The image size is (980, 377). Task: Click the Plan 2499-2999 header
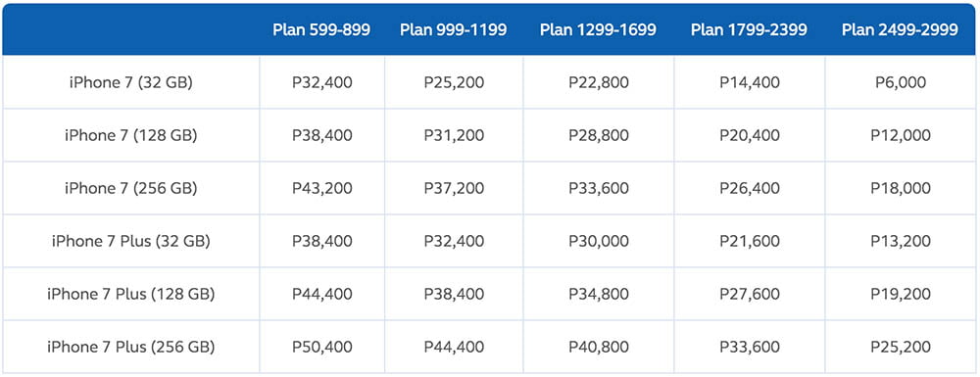coord(900,30)
